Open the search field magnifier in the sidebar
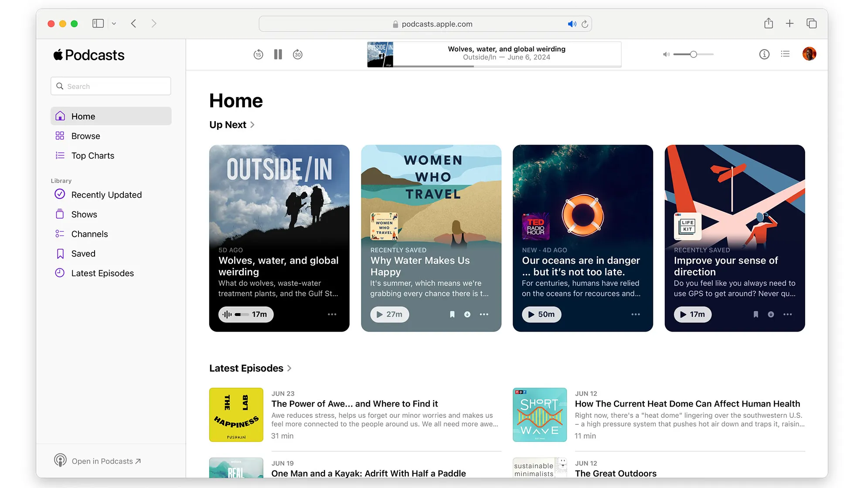This screenshot has height=488, width=868. click(61, 86)
